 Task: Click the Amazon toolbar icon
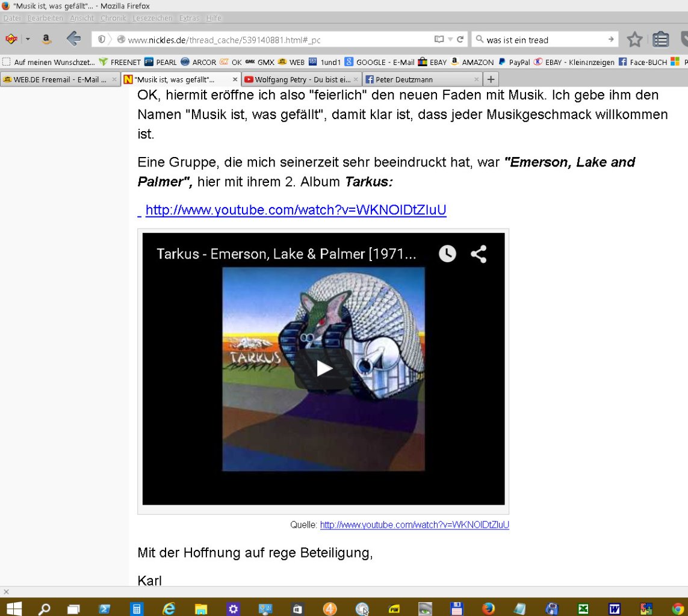46,39
